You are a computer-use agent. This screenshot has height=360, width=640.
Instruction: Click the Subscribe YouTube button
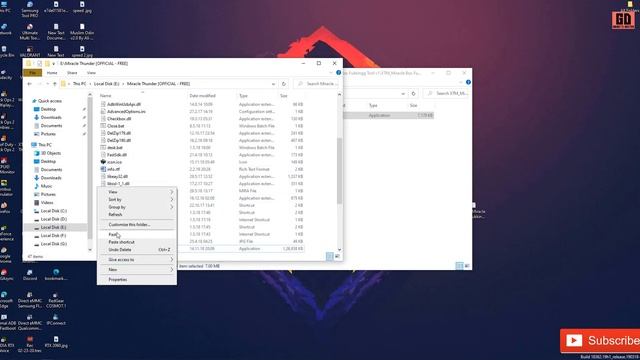(x=600, y=340)
